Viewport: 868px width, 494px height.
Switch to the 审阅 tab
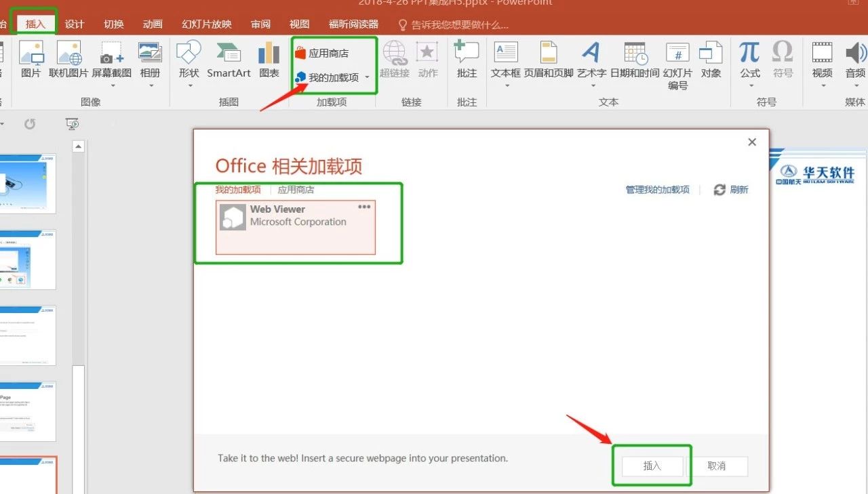[260, 24]
